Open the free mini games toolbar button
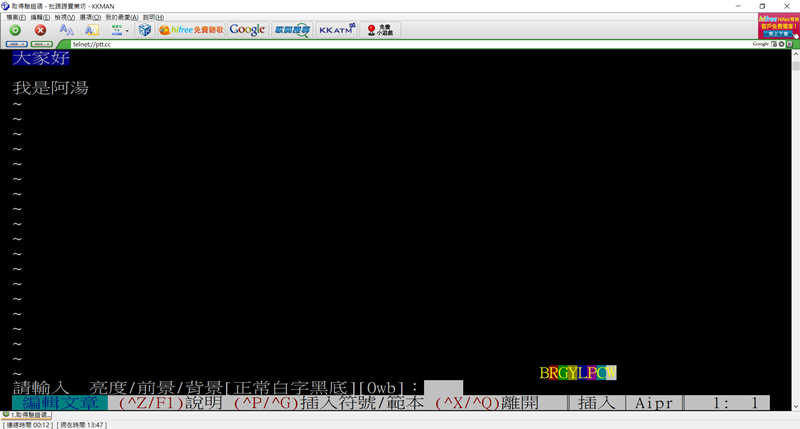Screen dimensions: 800x429 point(381,30)
